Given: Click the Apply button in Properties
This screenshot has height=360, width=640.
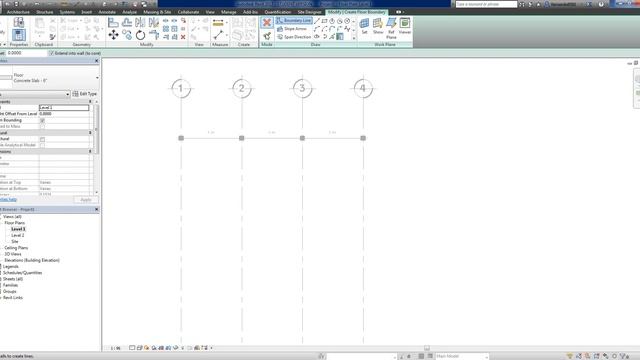Looking at the screenshot, I should 86,200.
